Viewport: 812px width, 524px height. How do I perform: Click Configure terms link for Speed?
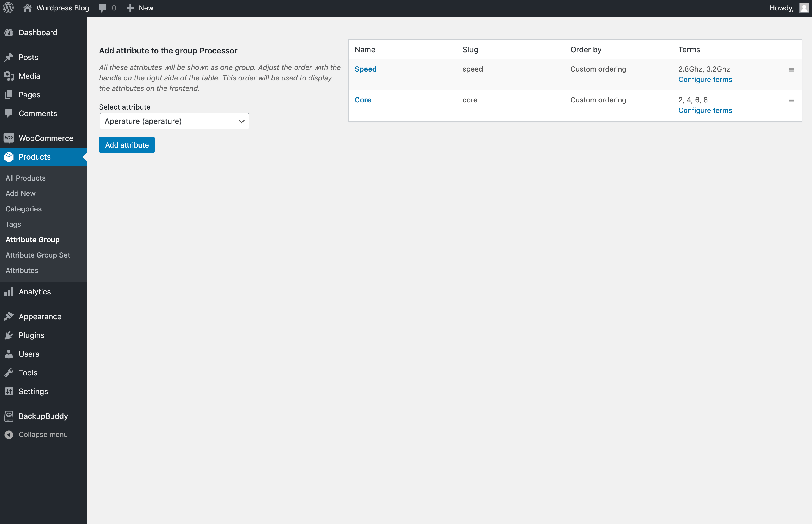click(x=705, y=79)
